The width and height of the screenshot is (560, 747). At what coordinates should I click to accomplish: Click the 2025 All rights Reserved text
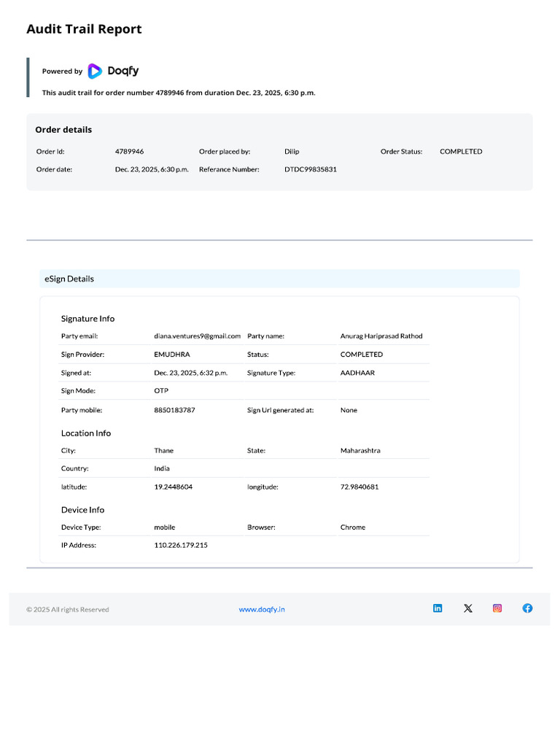click(68, 609)
